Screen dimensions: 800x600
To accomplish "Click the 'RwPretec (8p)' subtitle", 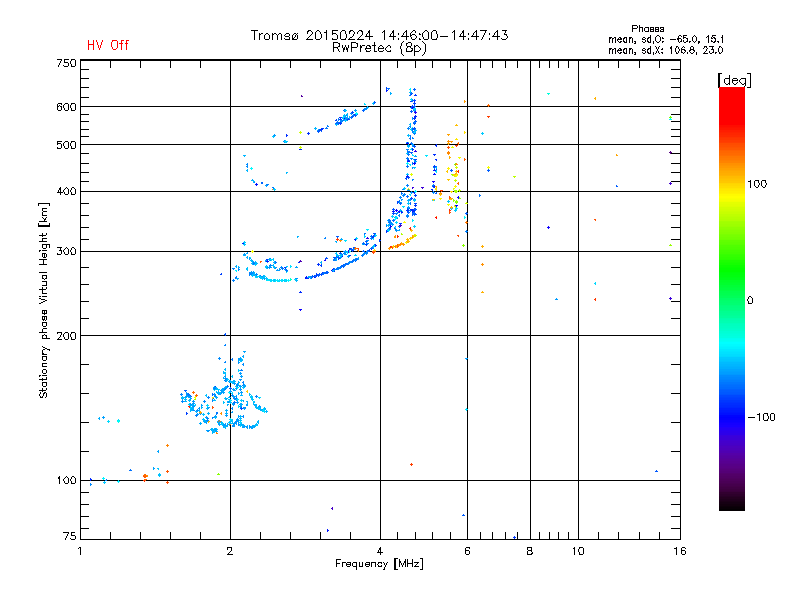I will pyautogui.click(x=380, y=48).
